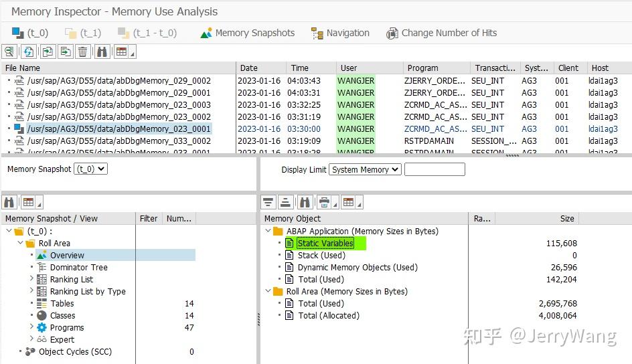The width and height of the screenshot is (632, 364).
Task: Click the Memory Object column header
Action: point(364,218)
